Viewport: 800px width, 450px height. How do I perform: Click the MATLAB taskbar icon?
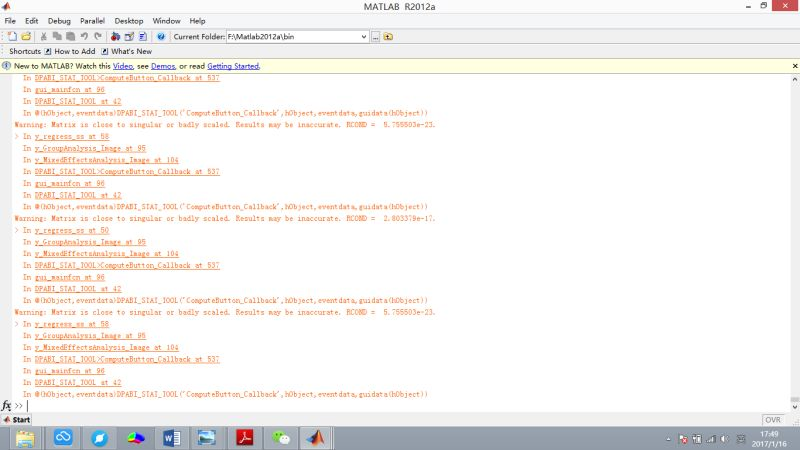316,438
